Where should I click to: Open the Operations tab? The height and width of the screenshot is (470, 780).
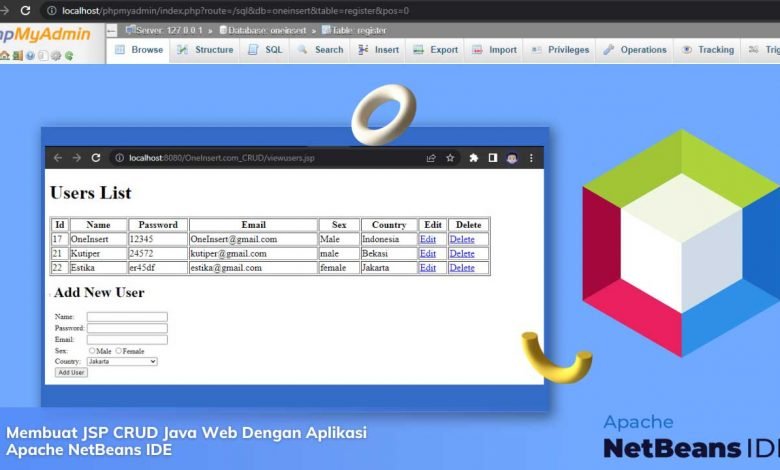tap(635, 50)
